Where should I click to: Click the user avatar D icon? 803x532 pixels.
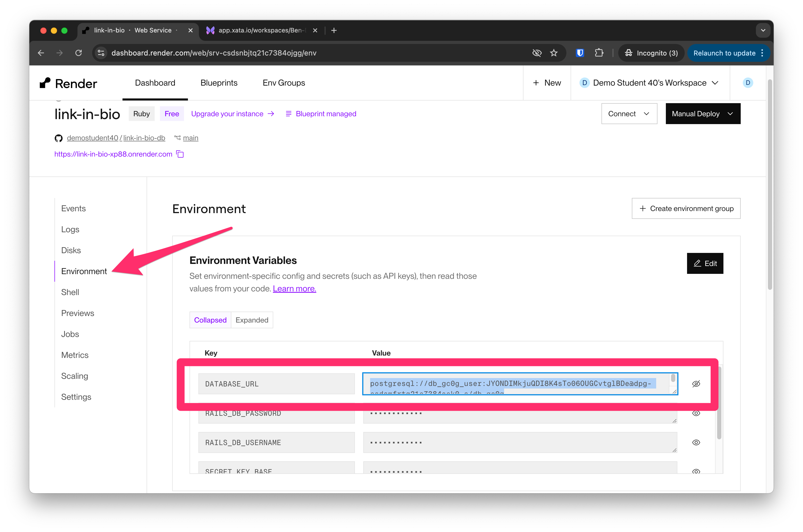(748, 83)
